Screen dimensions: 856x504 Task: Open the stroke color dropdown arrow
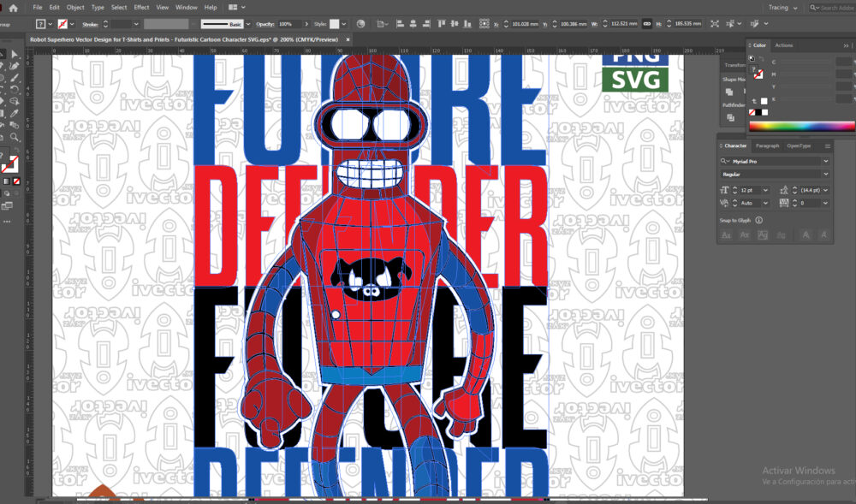(x=72, y=24)
